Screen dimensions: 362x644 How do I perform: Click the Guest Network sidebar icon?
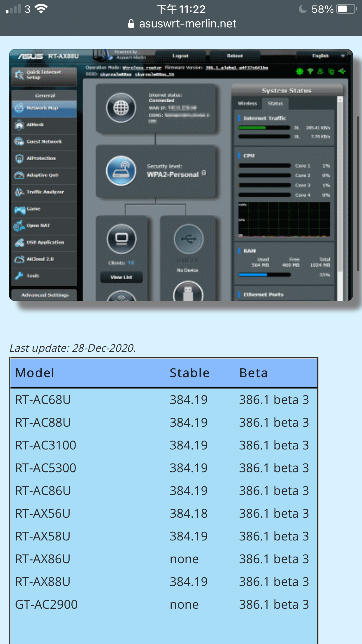[19, 142]
